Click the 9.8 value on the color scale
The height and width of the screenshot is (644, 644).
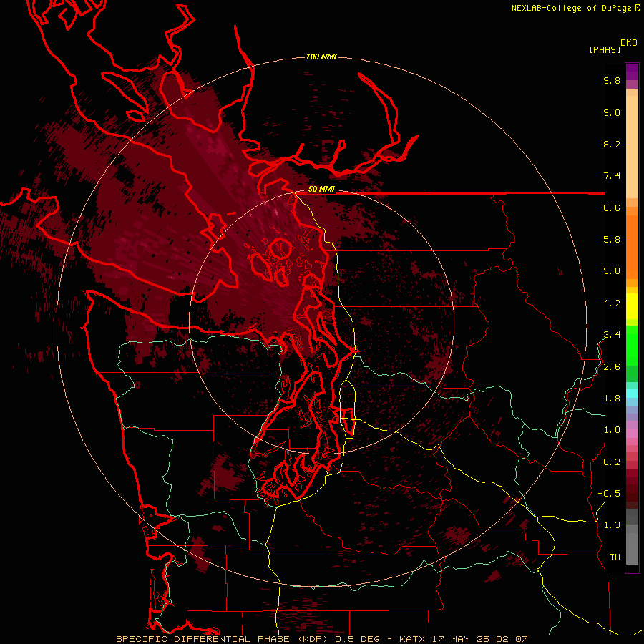[612, 80]
